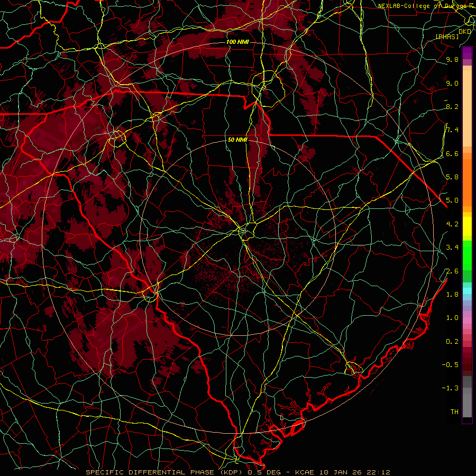Click the 5.0 value on the color scale
Screen dimensions: 476x476
coord(452,200)
